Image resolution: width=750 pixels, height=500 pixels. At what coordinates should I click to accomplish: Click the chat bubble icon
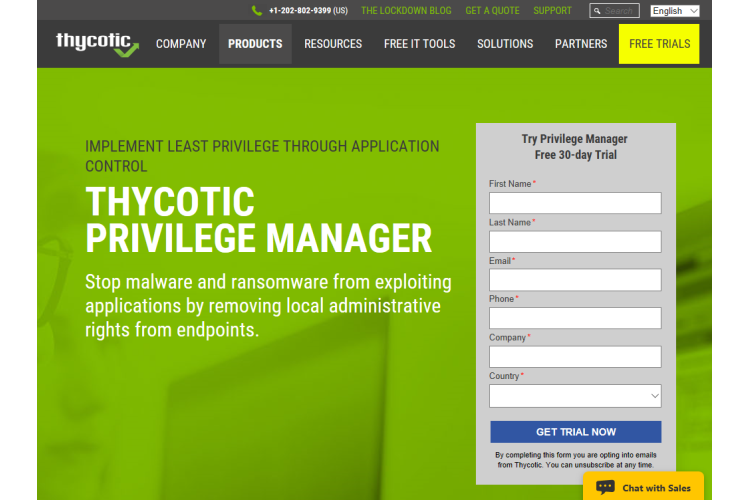pyautogui.click(x=604, y=487)
